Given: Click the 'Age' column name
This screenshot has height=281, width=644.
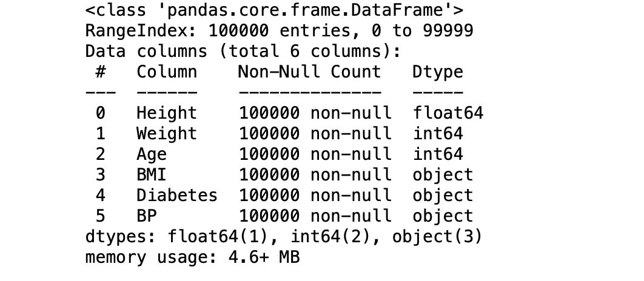Looking at the screenshot, I should click(152, 154).
